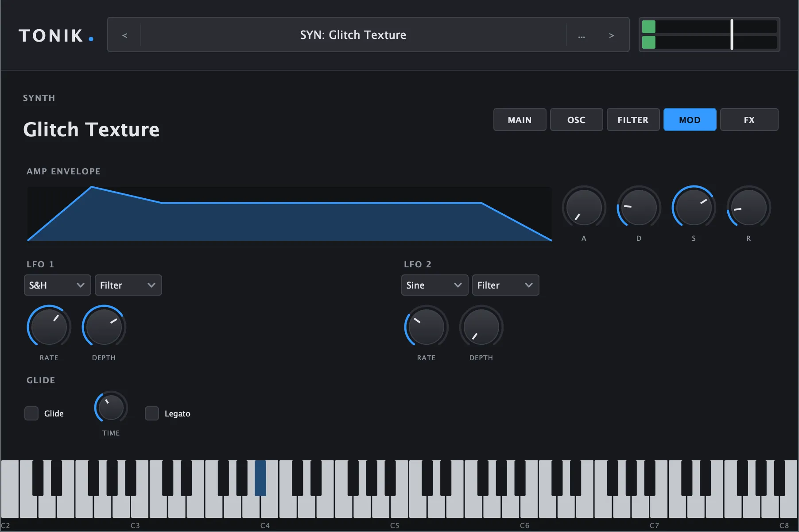Click the SYNTH category label
The height and width of the screenshot is (532, 799).
point(39,98)
